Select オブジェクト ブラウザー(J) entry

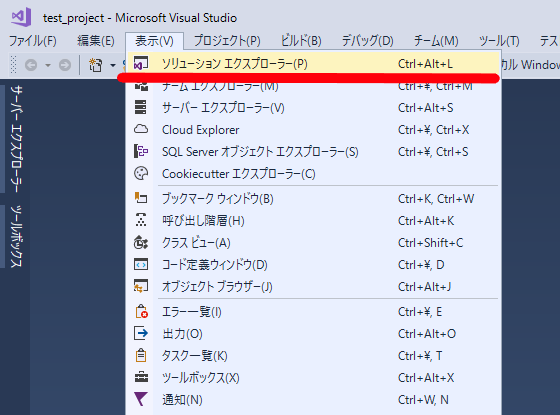(314, 287)
